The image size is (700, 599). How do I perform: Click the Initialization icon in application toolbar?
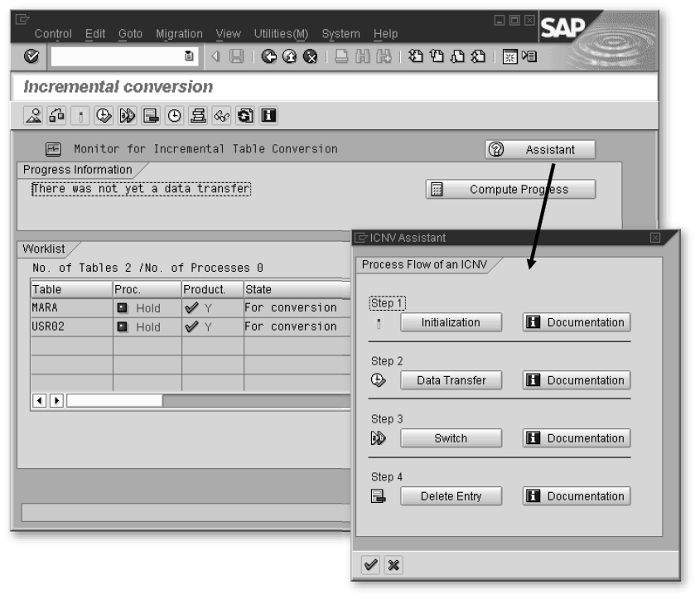tap(80, 116)
